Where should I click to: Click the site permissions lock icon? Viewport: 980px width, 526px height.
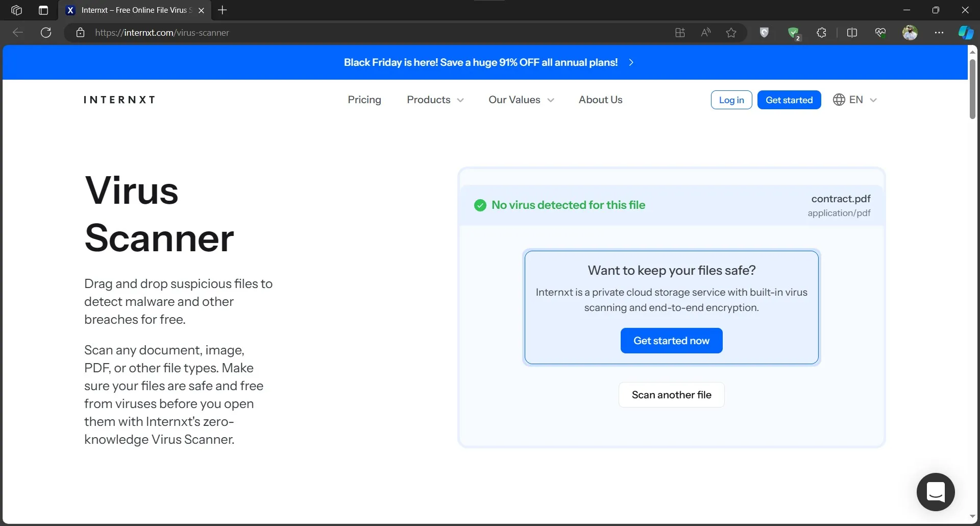[x=80, y=32]
